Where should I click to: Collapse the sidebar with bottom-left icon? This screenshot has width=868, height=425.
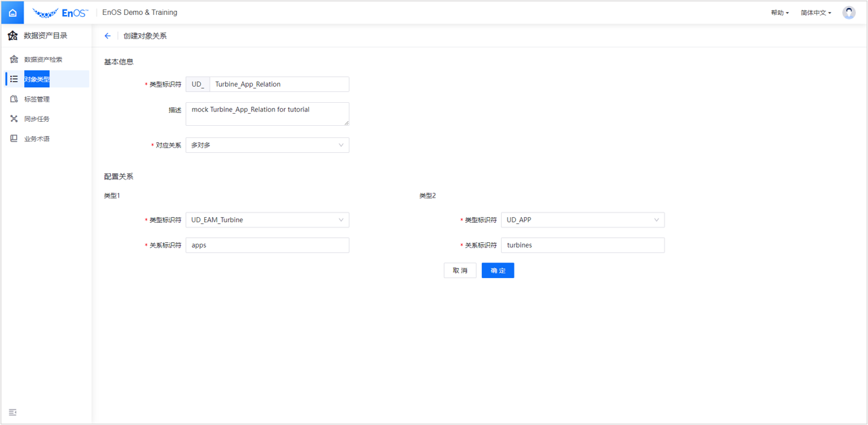[x=12, y=412]
